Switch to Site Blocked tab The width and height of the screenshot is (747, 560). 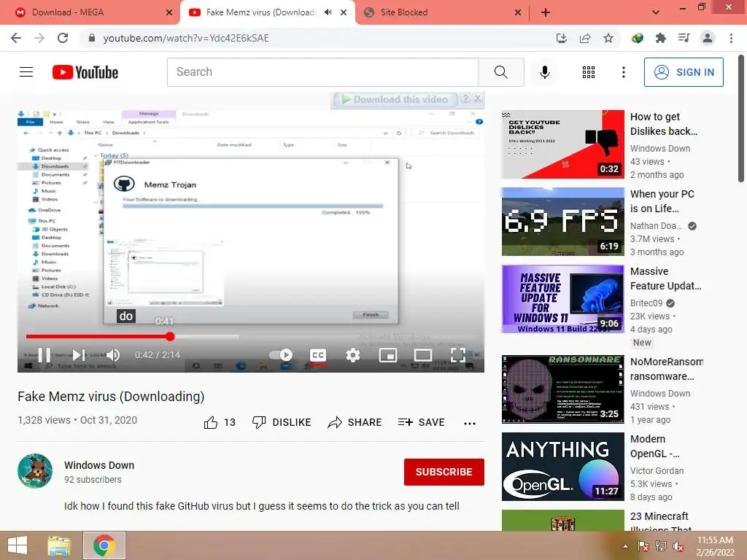pyautogui.click(x=443, y=12)
